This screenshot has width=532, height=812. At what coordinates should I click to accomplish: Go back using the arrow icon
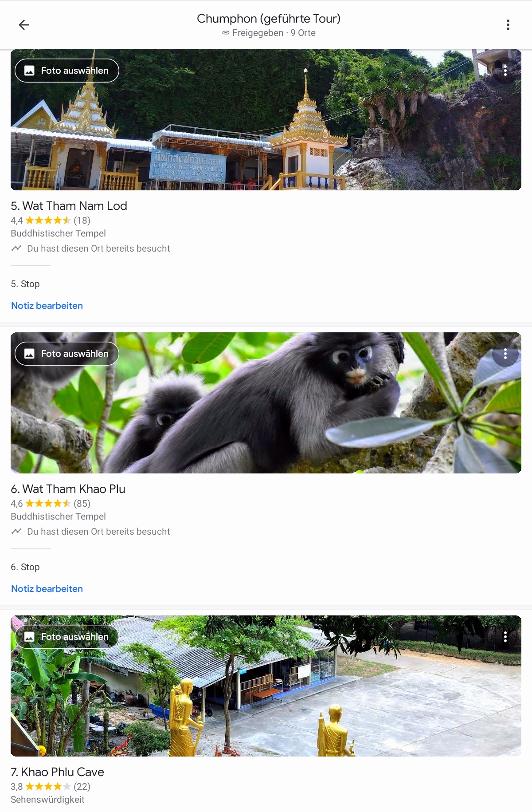click(x=24, y=25)
